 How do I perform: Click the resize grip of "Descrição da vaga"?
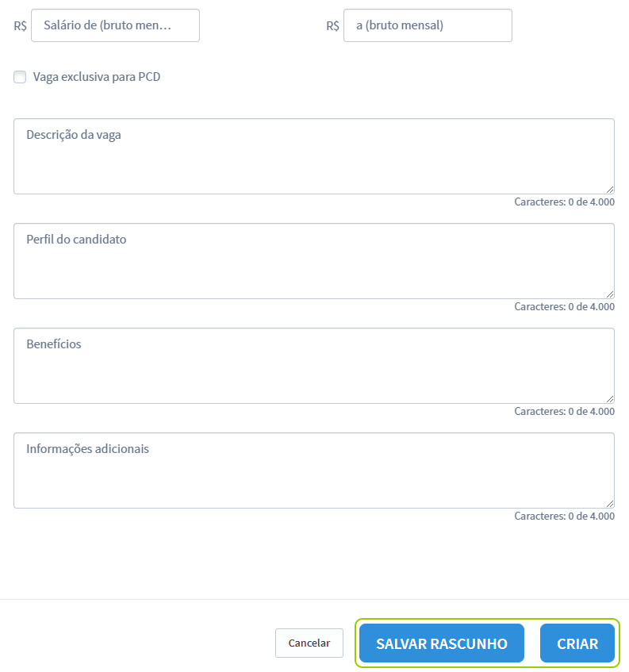[611, 188]
